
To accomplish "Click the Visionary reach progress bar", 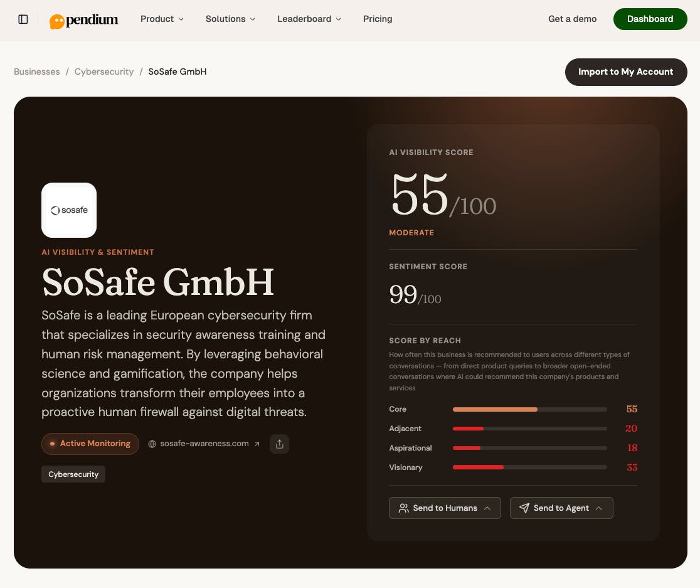I will tap(530, 468).
